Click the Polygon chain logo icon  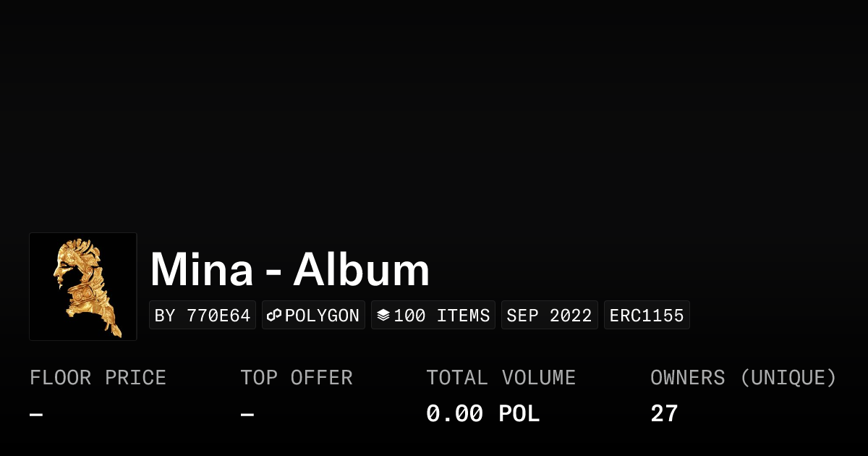274,316
